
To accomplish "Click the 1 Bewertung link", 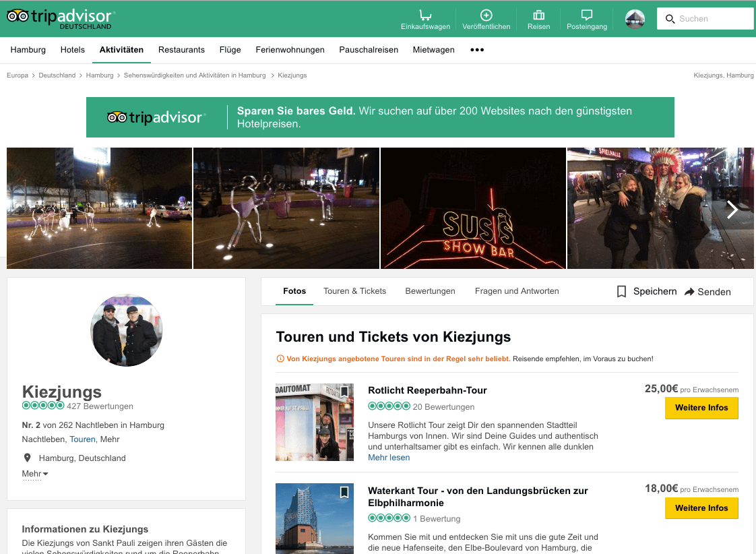I will tap(437, 519).
